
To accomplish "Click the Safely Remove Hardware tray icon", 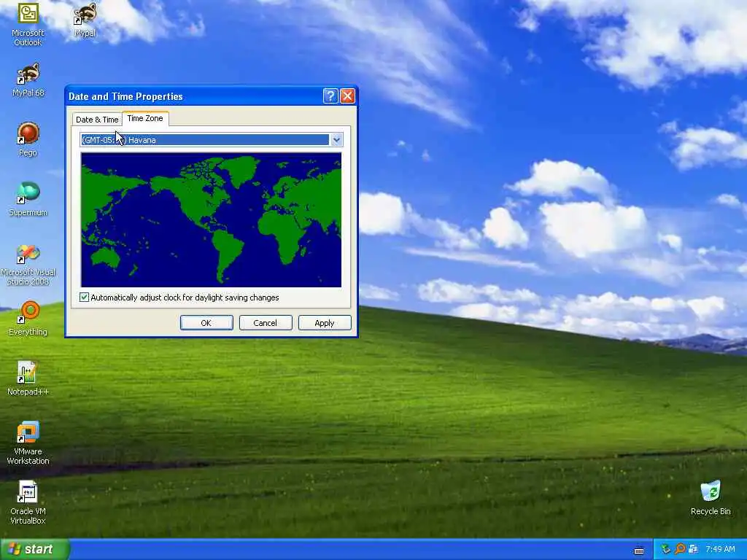I will point(666,549).
